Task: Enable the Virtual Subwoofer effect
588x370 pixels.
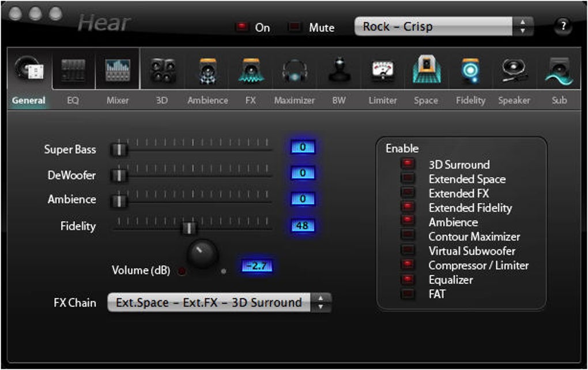Action: [x=408, y=251]
